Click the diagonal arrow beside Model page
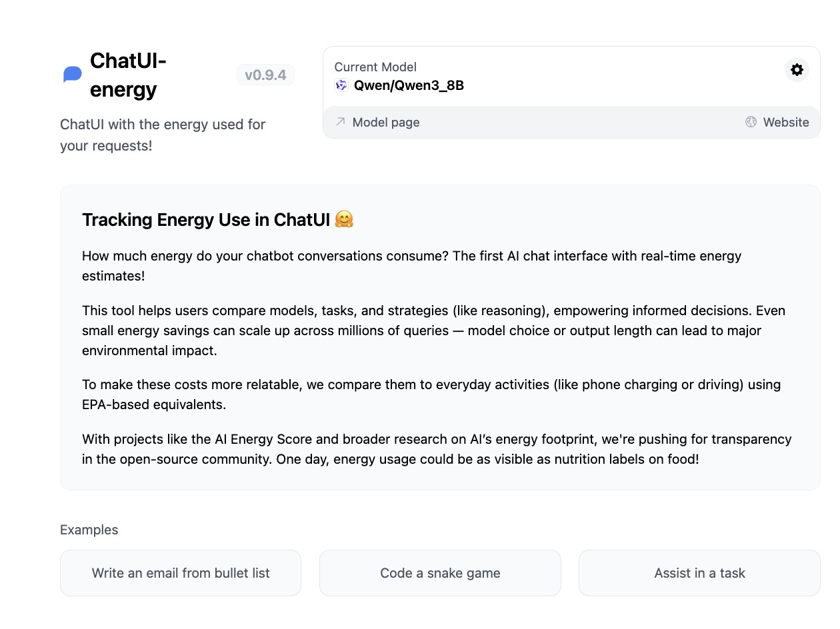The width and height of the screenshot is (840, 629). tap(340, 123)
